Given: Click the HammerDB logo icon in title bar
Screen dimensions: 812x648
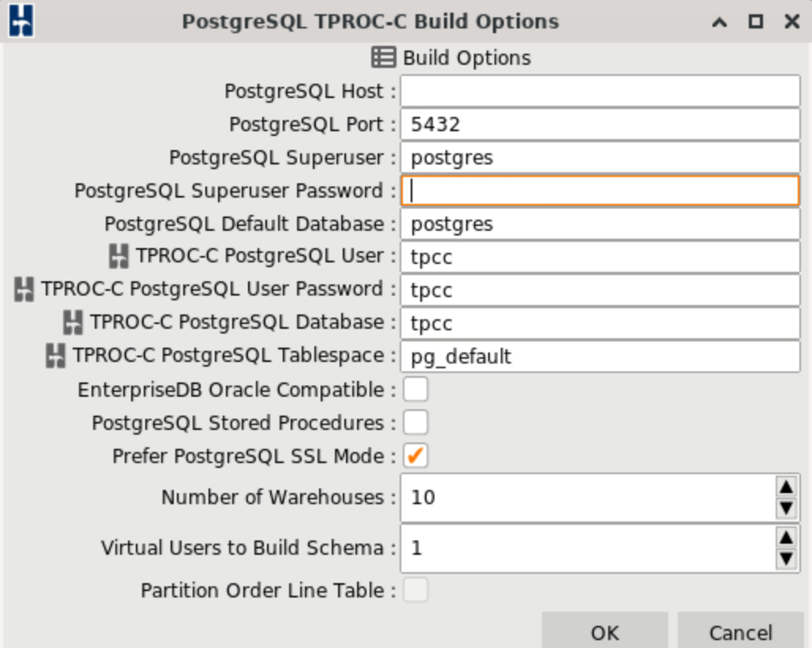Looking at the screenshot, I should [x=21, y=21].
